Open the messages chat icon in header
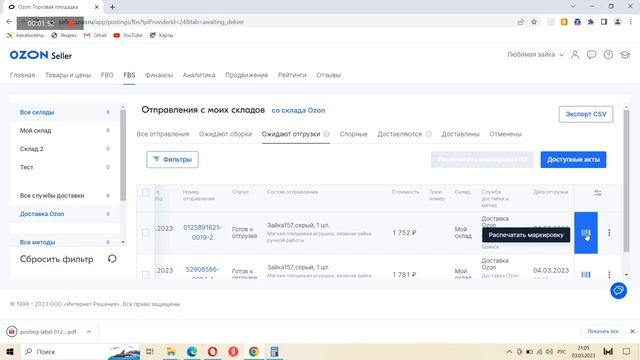 click(x=591, y=55)
